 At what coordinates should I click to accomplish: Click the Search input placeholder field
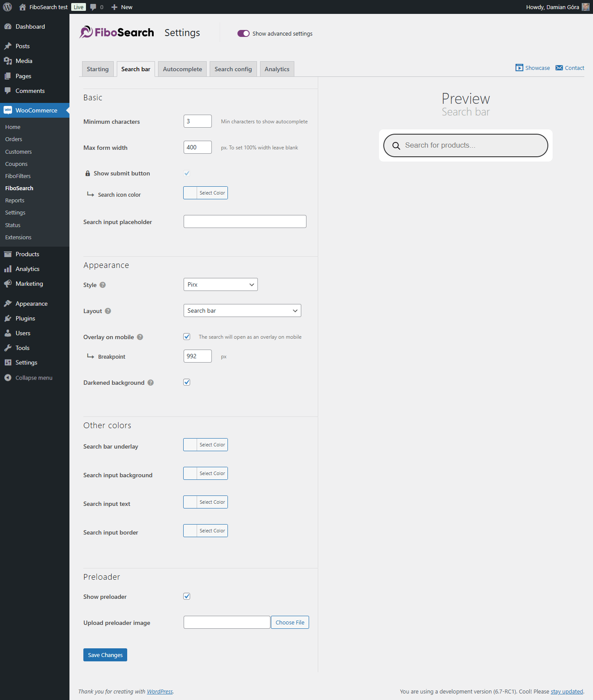point(245,221)
